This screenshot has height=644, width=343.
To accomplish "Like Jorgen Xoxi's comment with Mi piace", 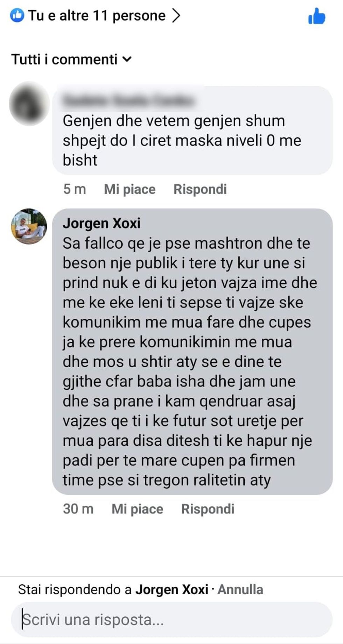I will (137, 509).
